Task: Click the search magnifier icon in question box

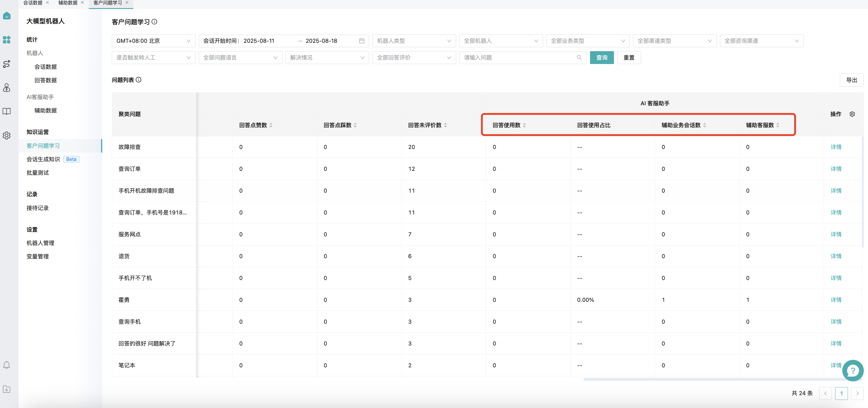Action: pyautogui.click(x=579, y=58)
